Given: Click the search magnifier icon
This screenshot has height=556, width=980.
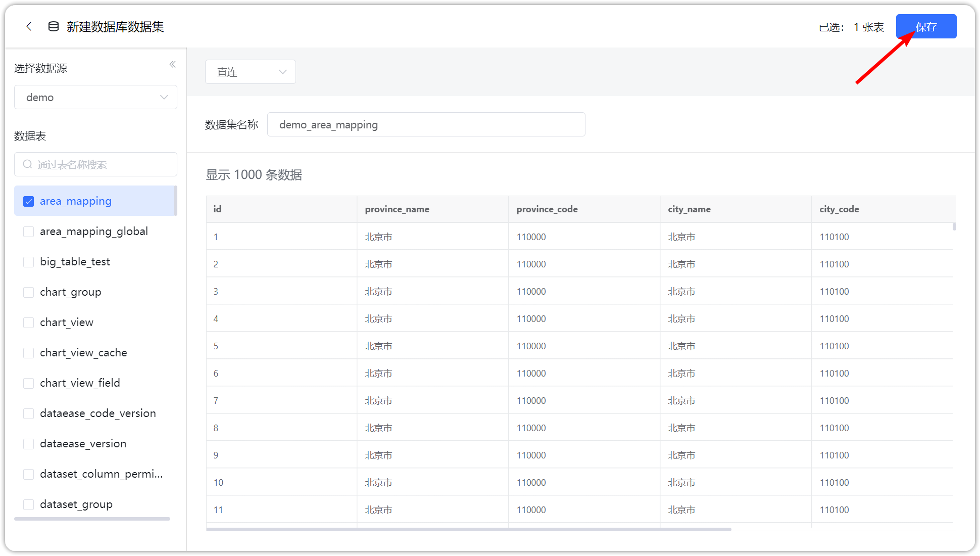Looking at the screenshot, I should (27, 164).
